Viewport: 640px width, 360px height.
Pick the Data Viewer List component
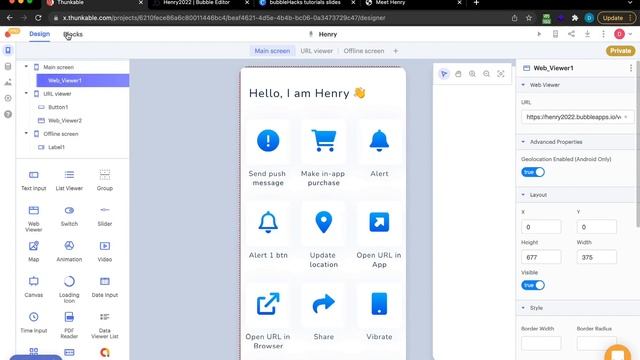[x=104, y=325]
